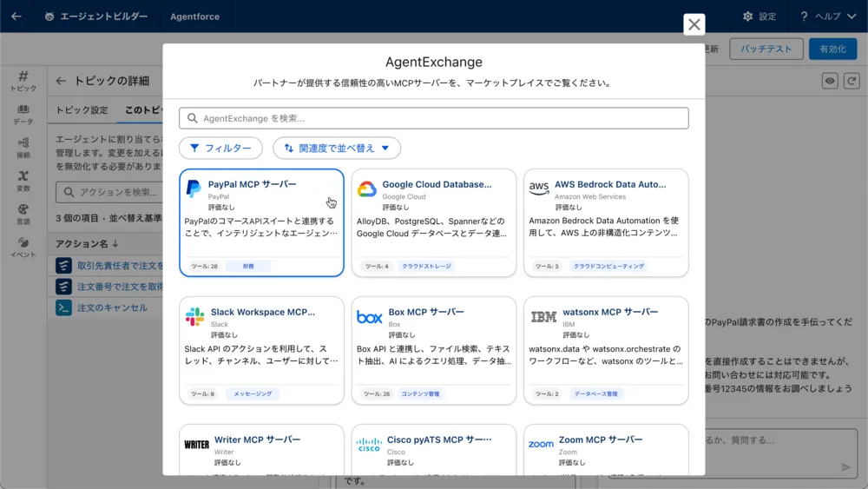868x489 pixels.
Task: Open AWS Bedrock Data Automation title
Action: tap(610, 184)
